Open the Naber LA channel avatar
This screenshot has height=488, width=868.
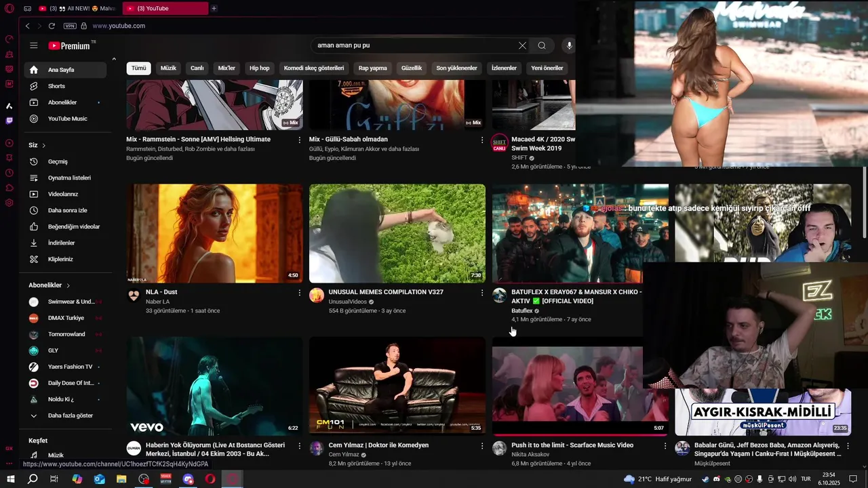coord(134,296)
